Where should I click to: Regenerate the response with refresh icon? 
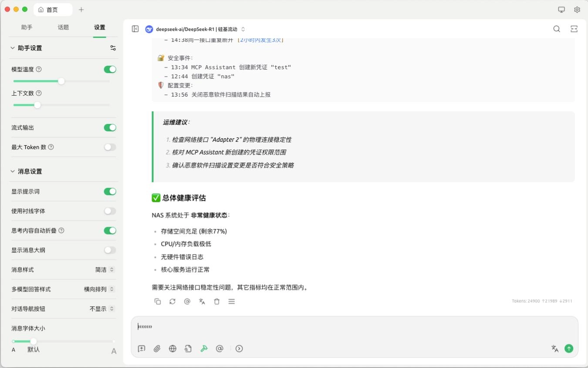pos(172,301)
